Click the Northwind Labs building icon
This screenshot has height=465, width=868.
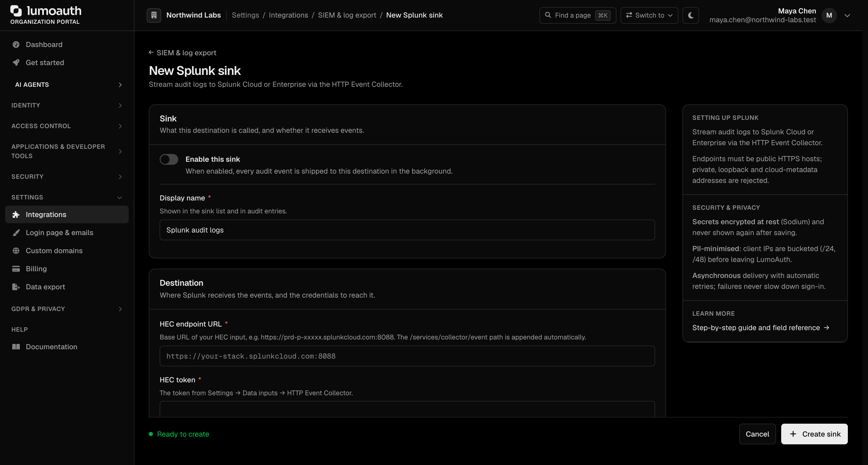pyautogui.click(x=154, y=15)
